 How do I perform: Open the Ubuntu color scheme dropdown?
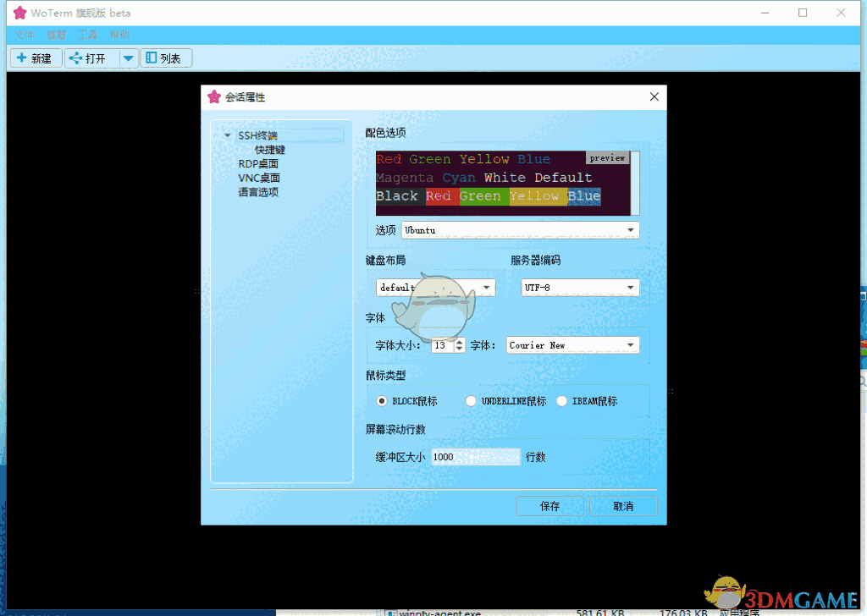point(629,229)
